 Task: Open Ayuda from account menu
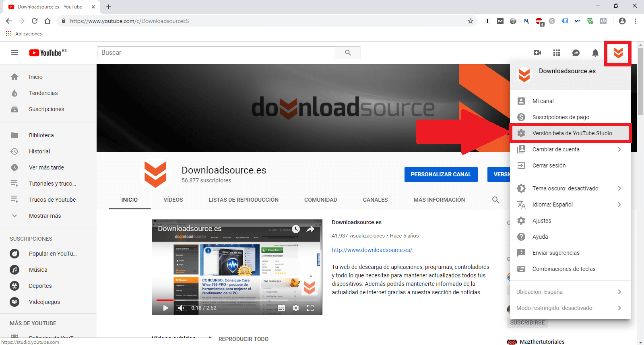(x=570, y=237)
